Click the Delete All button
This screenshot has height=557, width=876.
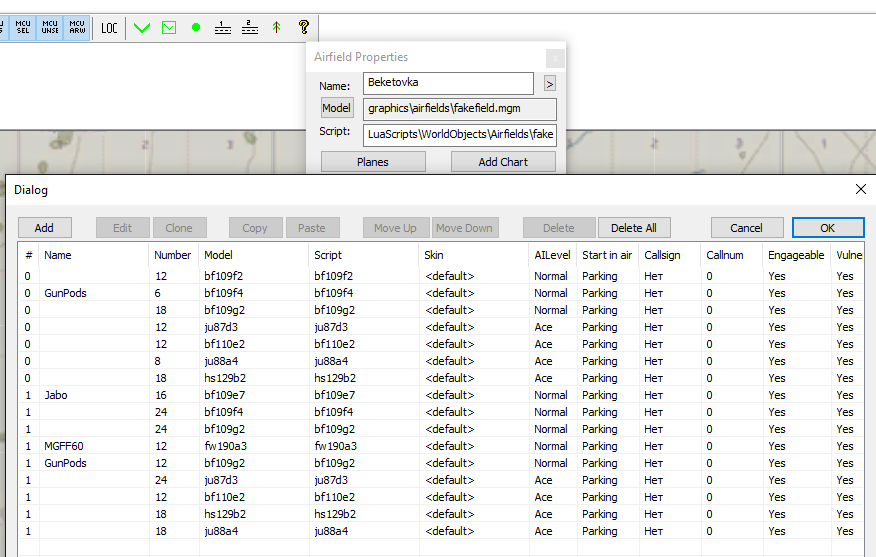(634, 228)
